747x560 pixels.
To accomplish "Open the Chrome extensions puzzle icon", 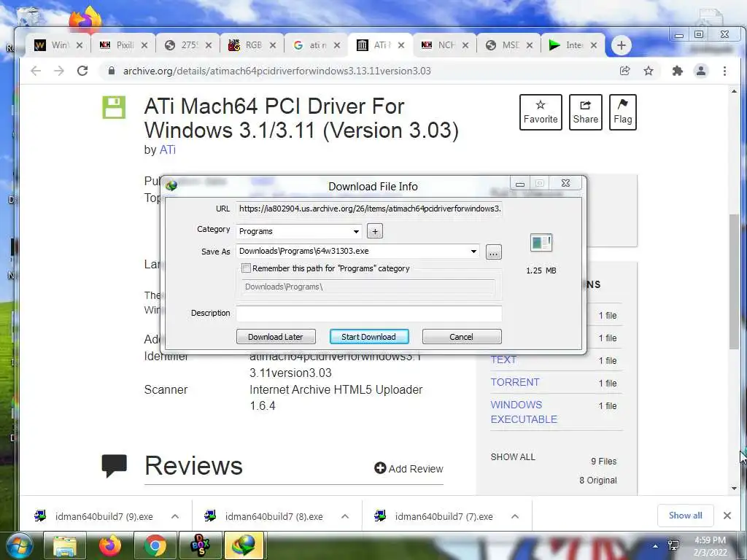I will point(677,71).
